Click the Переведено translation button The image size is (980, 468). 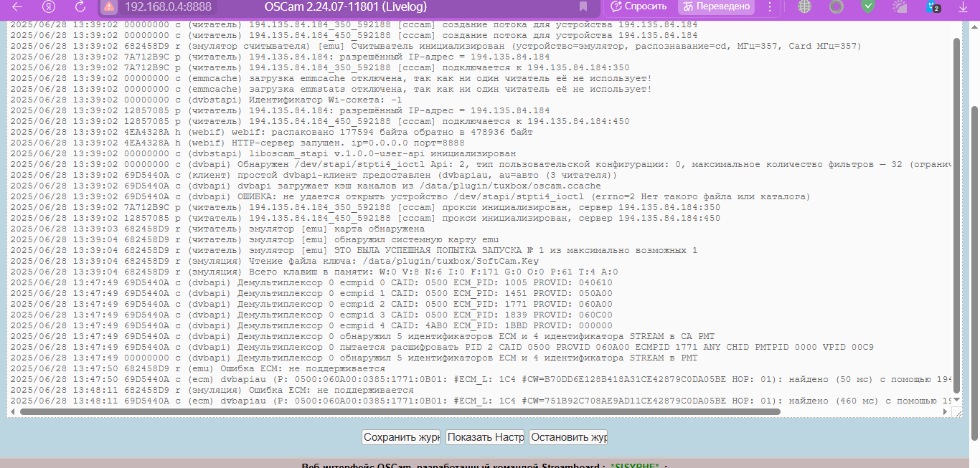pyautogui.click(x=717, y=6)
